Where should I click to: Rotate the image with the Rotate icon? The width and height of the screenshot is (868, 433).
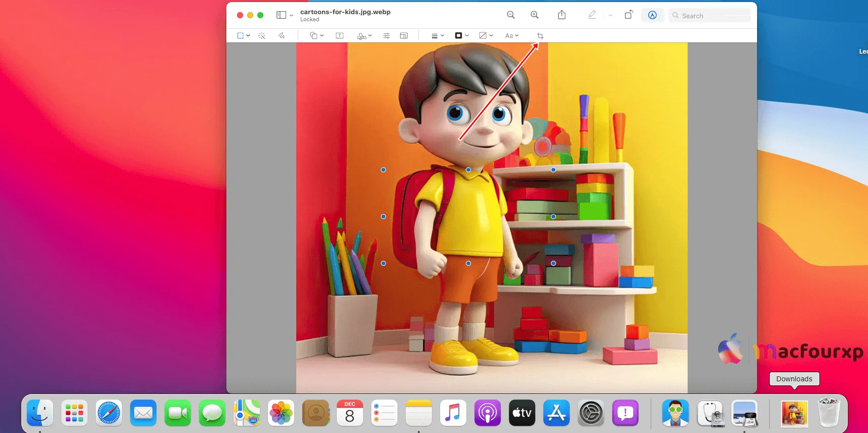(x=628, y=15)
